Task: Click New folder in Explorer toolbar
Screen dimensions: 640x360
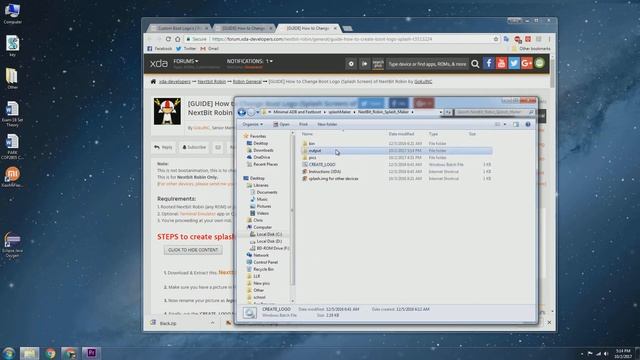Action: pos(327,124)
